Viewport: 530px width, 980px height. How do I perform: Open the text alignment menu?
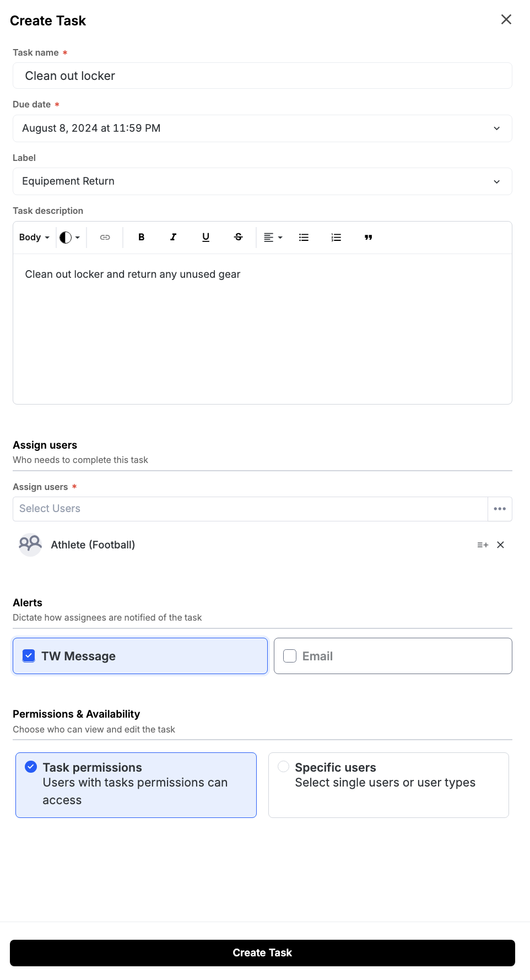pyautogui.click(x=273, y=238)
